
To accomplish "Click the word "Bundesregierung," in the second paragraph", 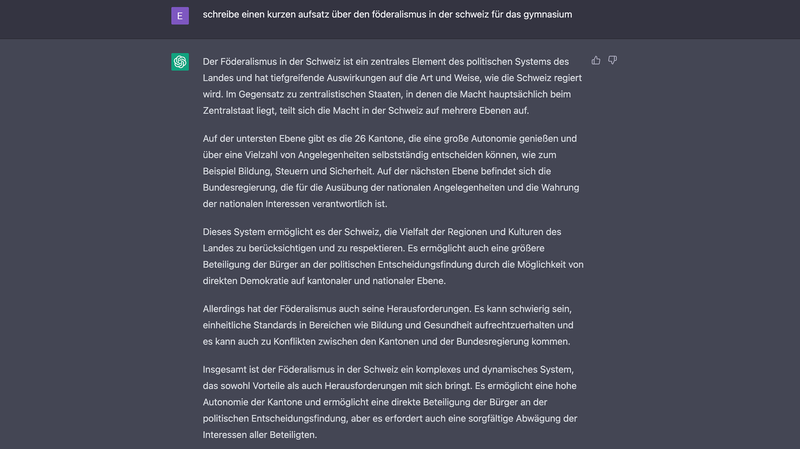I will pos(242,185).
